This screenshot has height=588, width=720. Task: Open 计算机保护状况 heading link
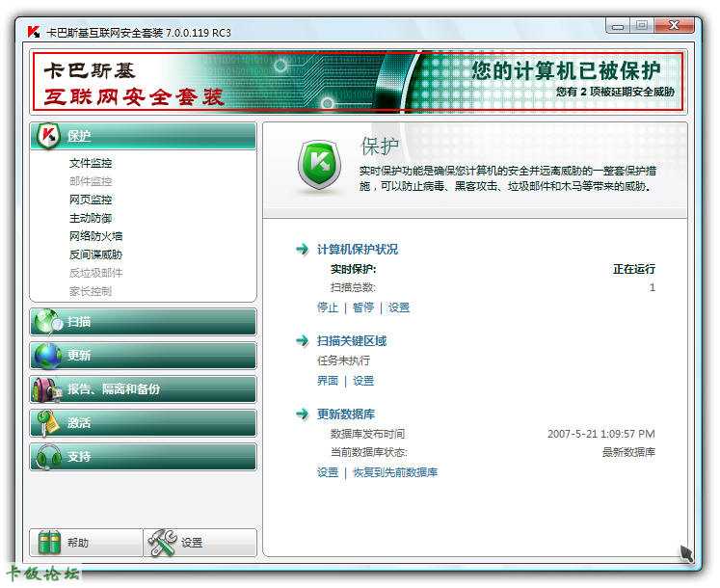point(358,250)
